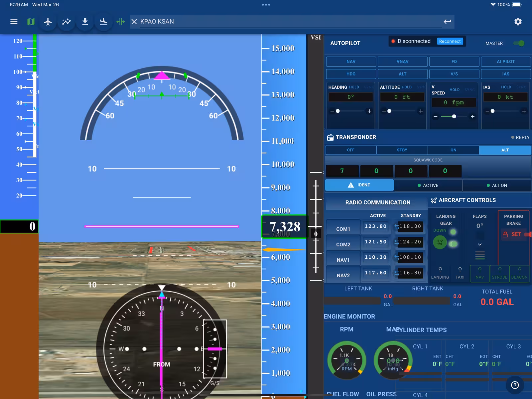Toggle the autopilot MASTER switch
532x399 pixels.
pyautogui.click(x=519, y=43)
